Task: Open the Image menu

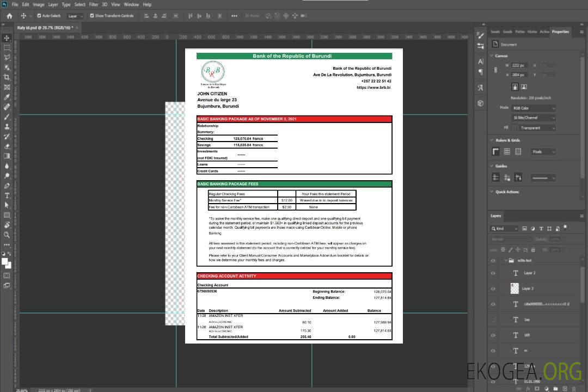Action: pos(38,4)
